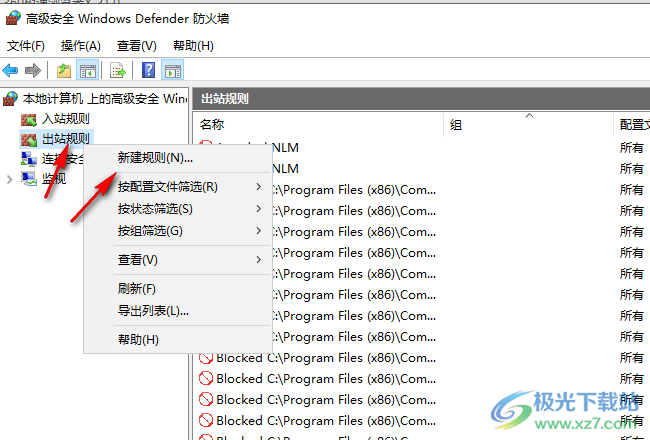This screenshot has height=440, width=650.
Task: Toggle the action pane toolbar icon
Action: (x=173, y=70)
